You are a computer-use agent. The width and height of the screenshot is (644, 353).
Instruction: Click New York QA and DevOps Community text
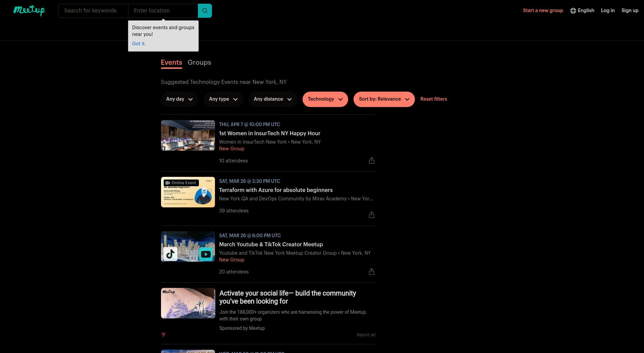point(283,199)
